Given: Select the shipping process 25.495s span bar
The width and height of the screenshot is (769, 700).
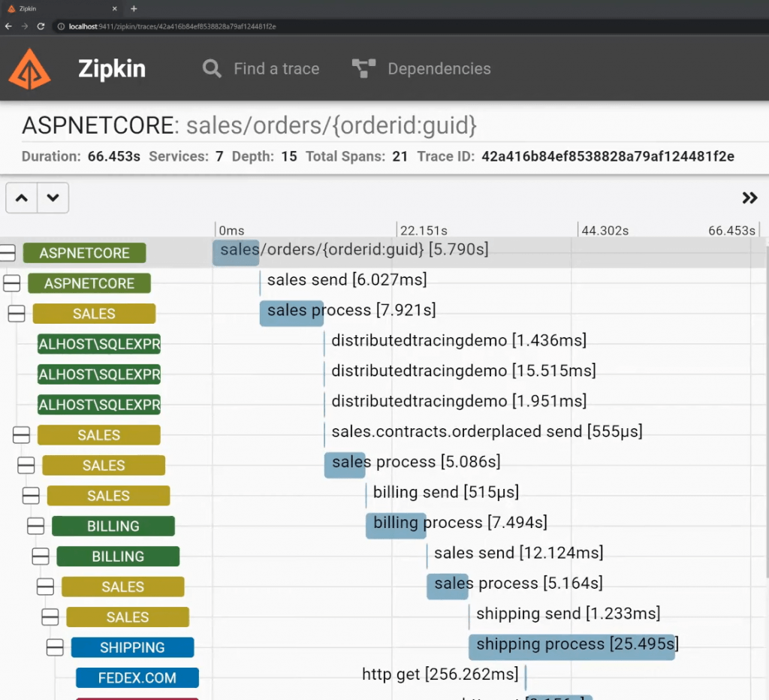Looking at the screenshot, I should (x=571, y=647).
